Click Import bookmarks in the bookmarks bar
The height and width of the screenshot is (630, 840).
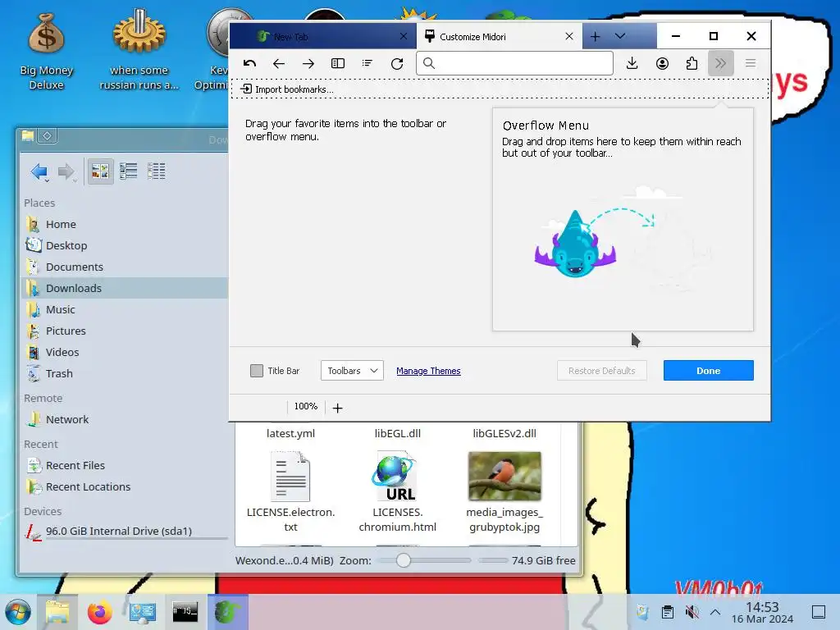[287, 89]
